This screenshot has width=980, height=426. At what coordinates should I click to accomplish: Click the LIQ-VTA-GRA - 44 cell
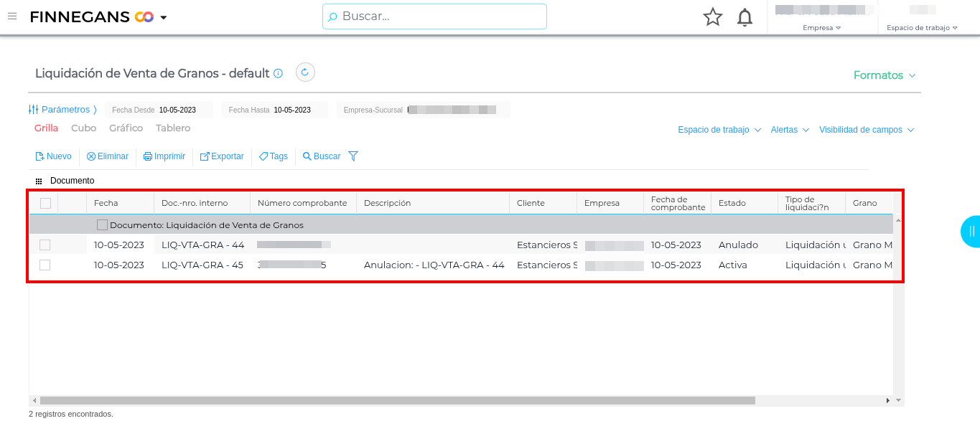[x=202, y=245]
